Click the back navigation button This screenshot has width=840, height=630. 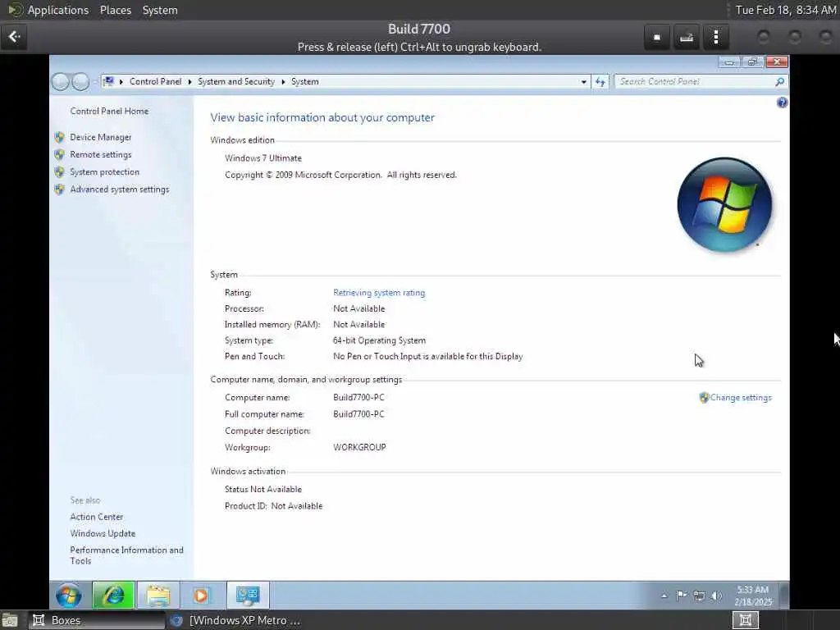click(61, 81)
